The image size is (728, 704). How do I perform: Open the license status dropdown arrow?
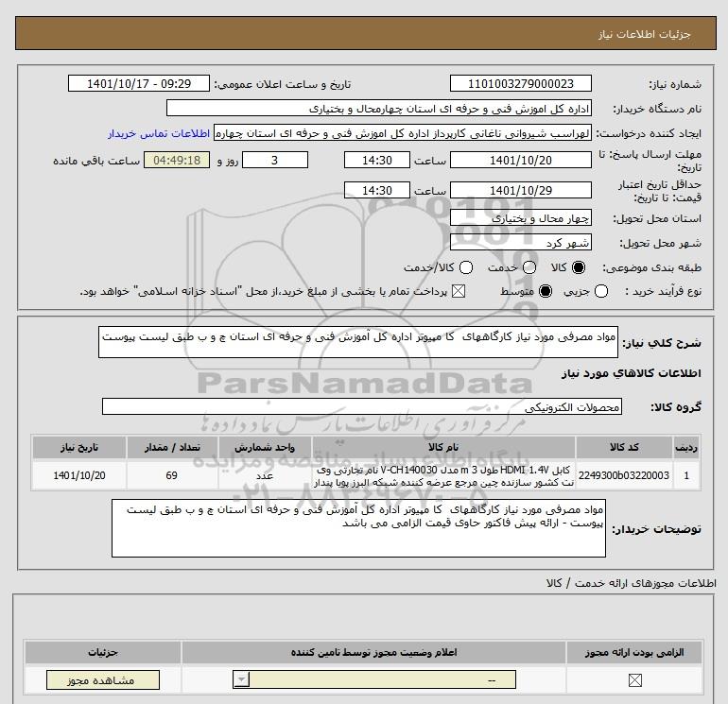pyautogui.click(x=241, y=680)
